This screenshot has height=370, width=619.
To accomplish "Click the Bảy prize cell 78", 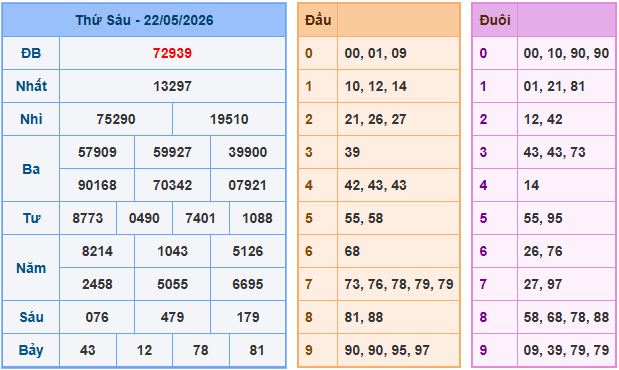I will click(x=201, y=350).
